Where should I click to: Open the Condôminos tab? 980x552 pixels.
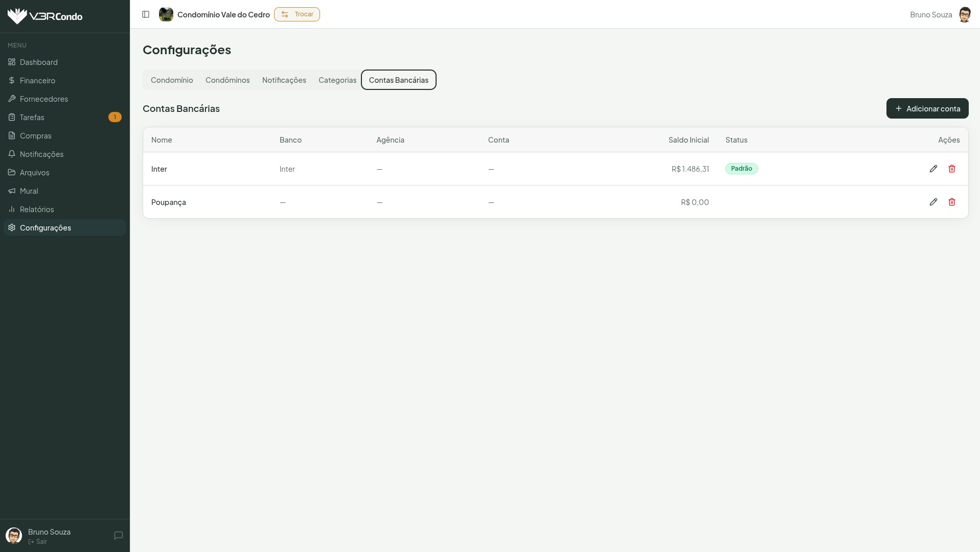pyautogui.click(x=227, y=80)
